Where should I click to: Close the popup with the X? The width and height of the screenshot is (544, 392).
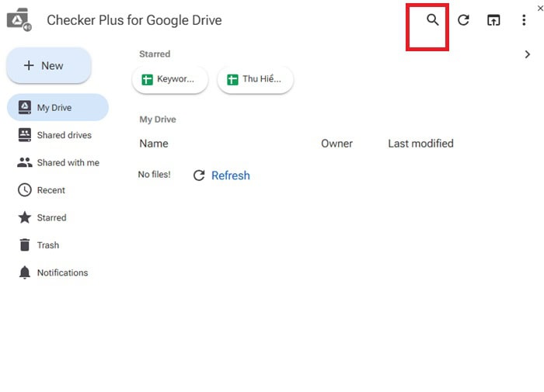(540, 9)
